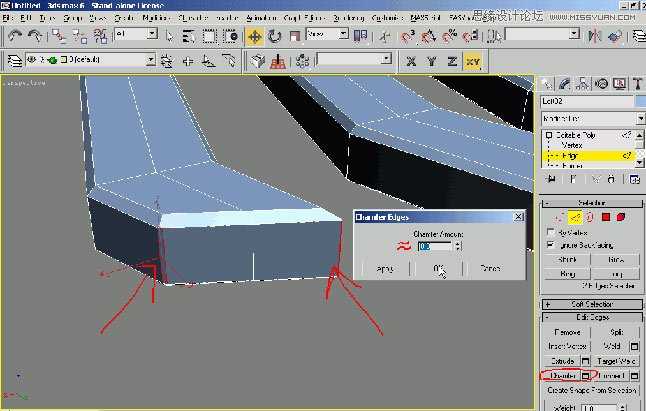Viewport: 646px width, 411px height.
Task: Click the Mirror tool icon
Action: 594,36
